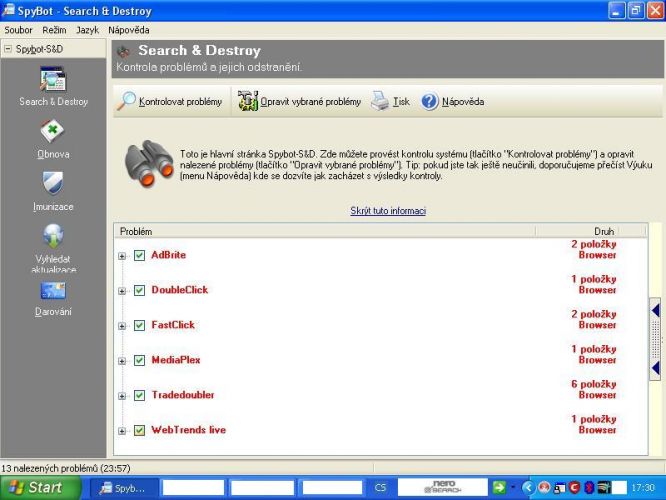Expand the FastClick tree node

pyautogui.click(x=122, y=326)
